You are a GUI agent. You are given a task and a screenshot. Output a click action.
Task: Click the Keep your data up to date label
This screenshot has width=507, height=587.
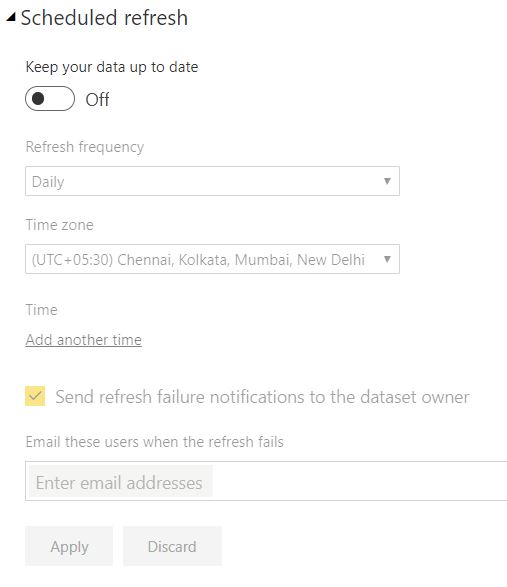pos(112,67)
